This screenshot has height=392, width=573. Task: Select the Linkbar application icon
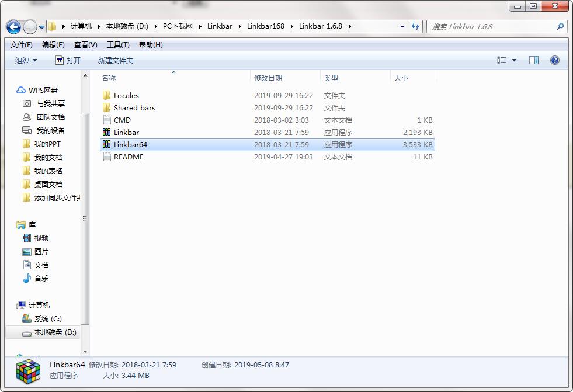pos(106,132)
